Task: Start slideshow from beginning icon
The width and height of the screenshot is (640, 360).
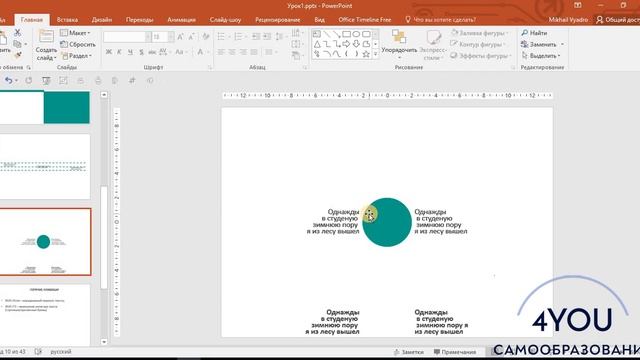Action: click(x=46, y=80)
